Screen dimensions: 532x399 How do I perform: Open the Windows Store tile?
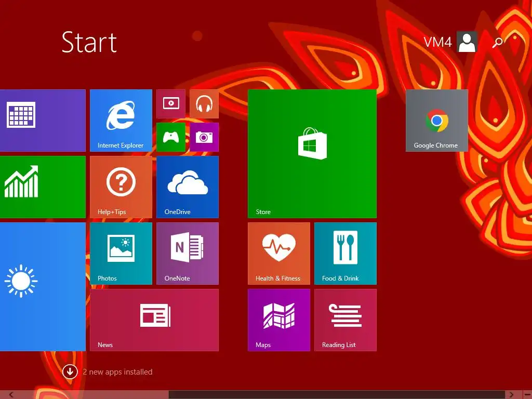click(x=312, y=154)
